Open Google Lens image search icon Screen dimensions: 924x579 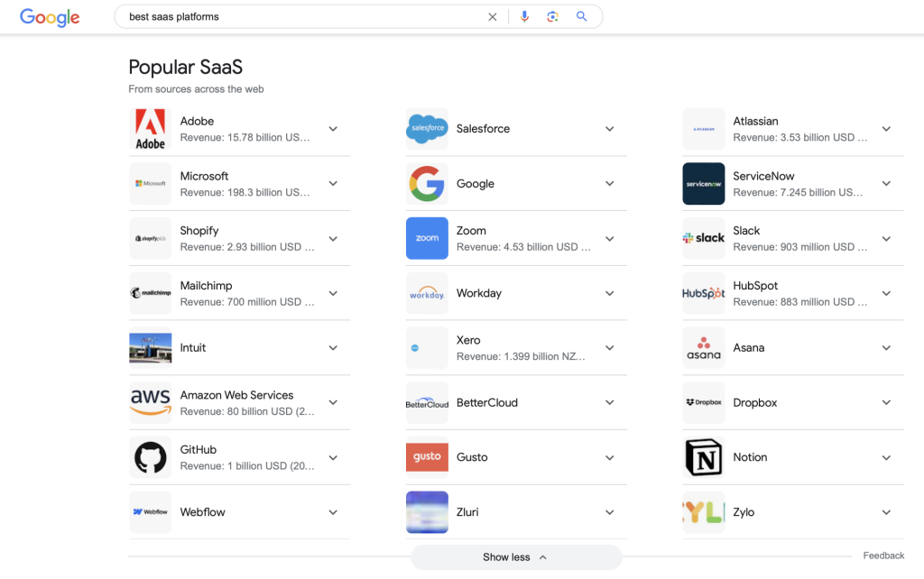click(552, 16)
